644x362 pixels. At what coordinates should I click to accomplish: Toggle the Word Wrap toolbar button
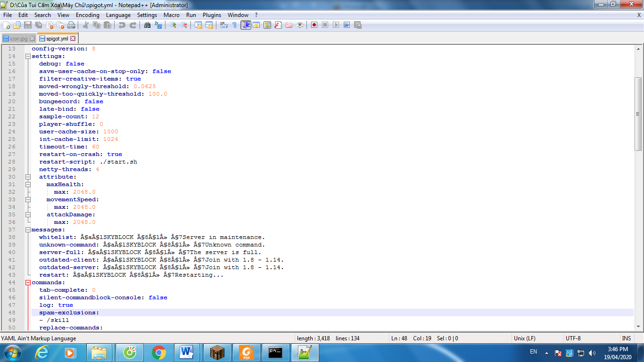[x=223, y=25]
